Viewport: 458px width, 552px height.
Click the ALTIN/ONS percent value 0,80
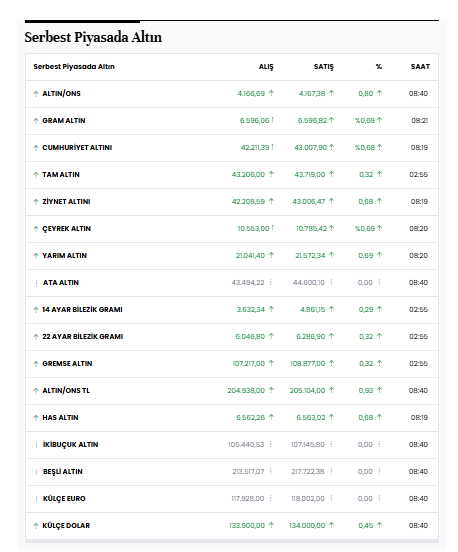pyautogui.click(x=366, y=94)
